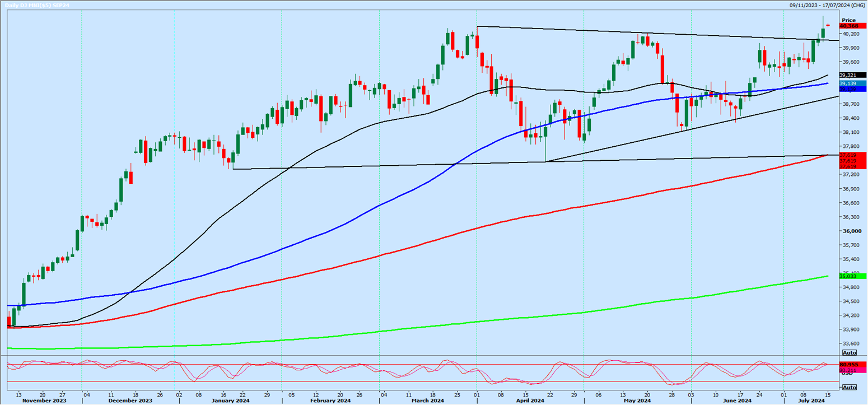868x405 pixels.
Task: Click the pink 80.211 oscillator value tag
Action: click(852, 370)
